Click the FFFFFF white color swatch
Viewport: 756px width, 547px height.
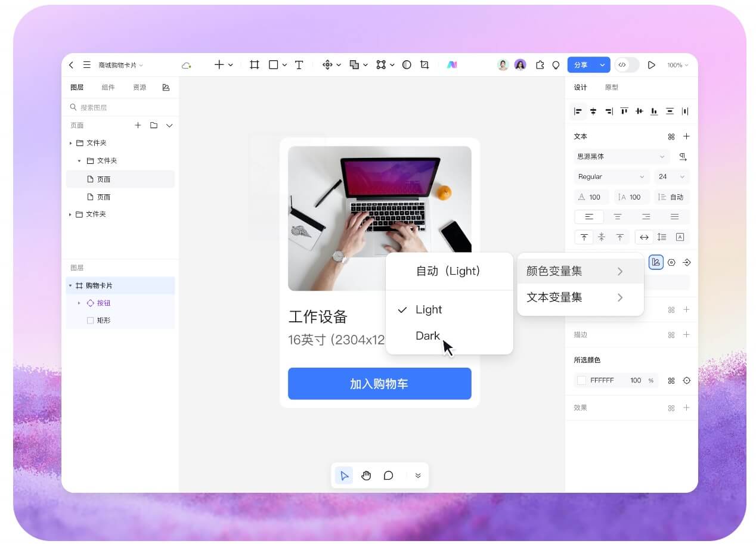click(x=581, y=380)
